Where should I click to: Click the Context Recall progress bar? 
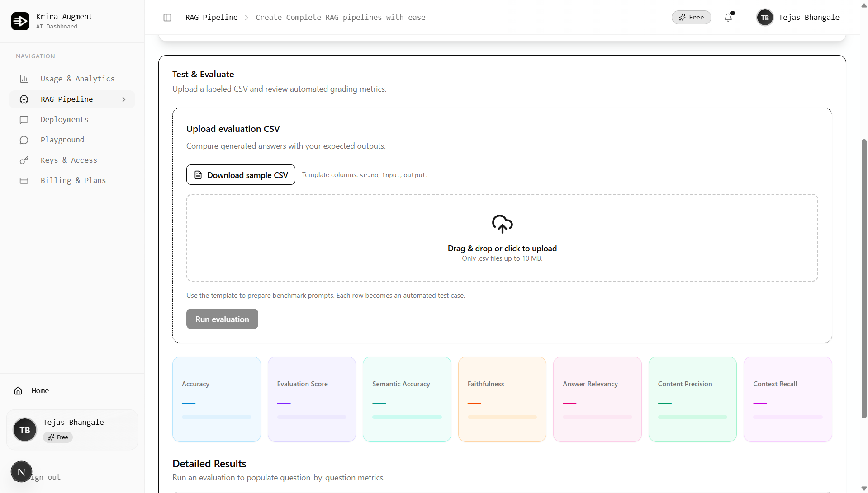click(x=787, y=417)
